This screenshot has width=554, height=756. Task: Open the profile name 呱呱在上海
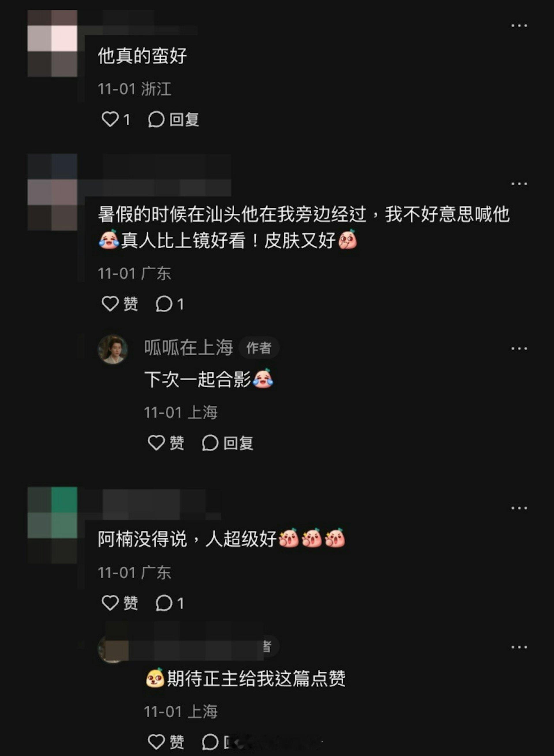[x=188, y=347]
